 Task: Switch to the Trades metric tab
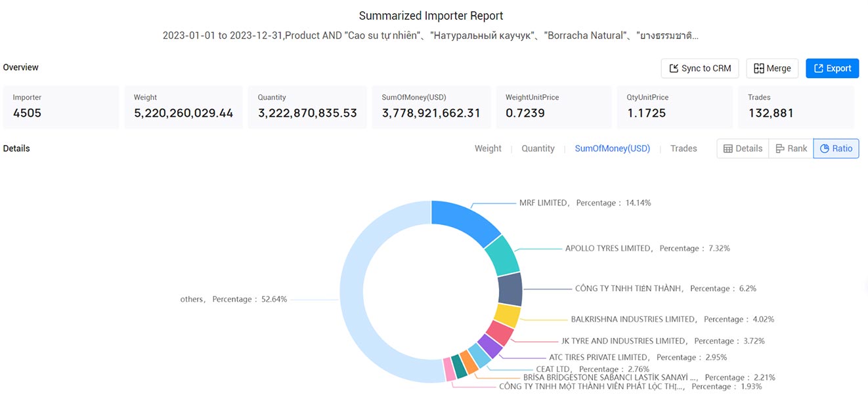tap(684, 148)
